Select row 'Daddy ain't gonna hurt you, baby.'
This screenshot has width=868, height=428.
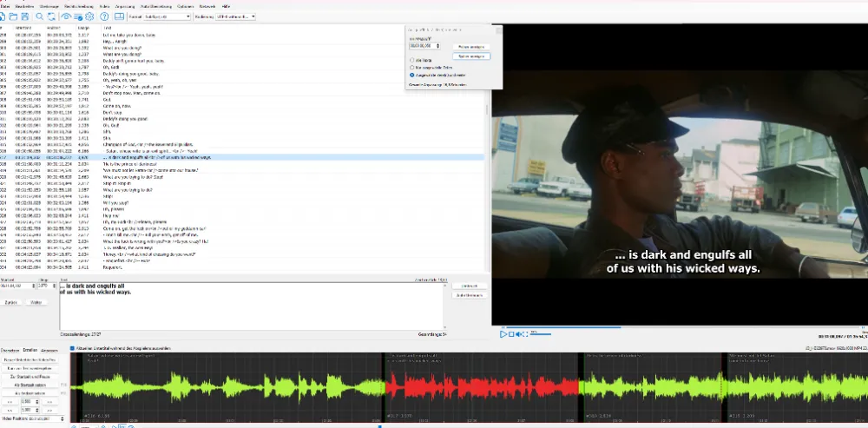[242, 61]
